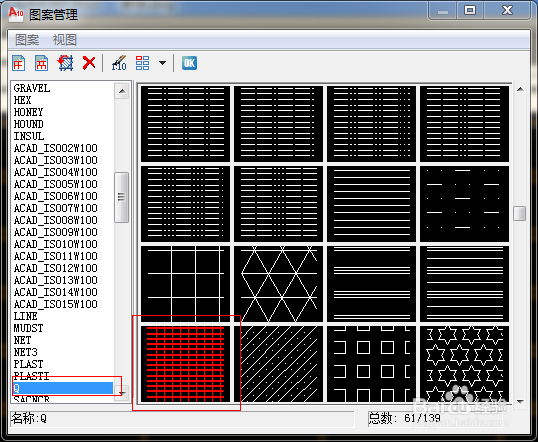Click the grid layout view icon
538x442 pixels.
[142, 63]
